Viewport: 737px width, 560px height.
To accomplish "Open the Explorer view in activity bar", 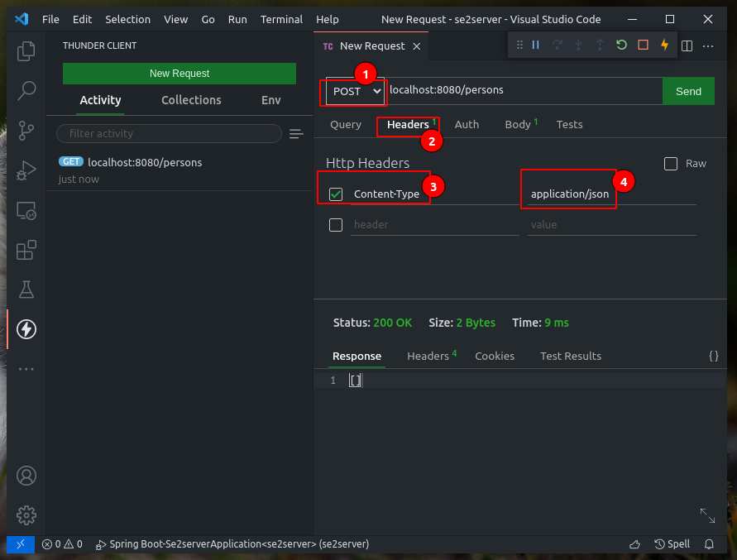I will point(26,51).
